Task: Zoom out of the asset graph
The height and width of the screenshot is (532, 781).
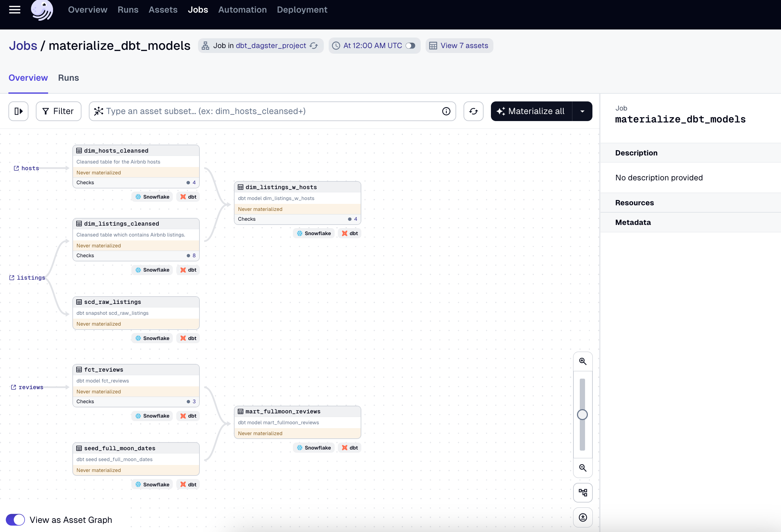Action: coord(583,468)
